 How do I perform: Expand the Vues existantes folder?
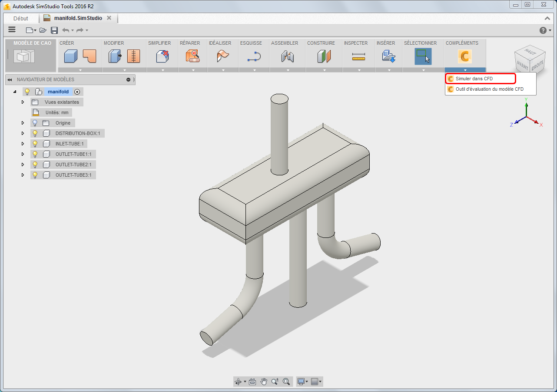tap(23, 102)
